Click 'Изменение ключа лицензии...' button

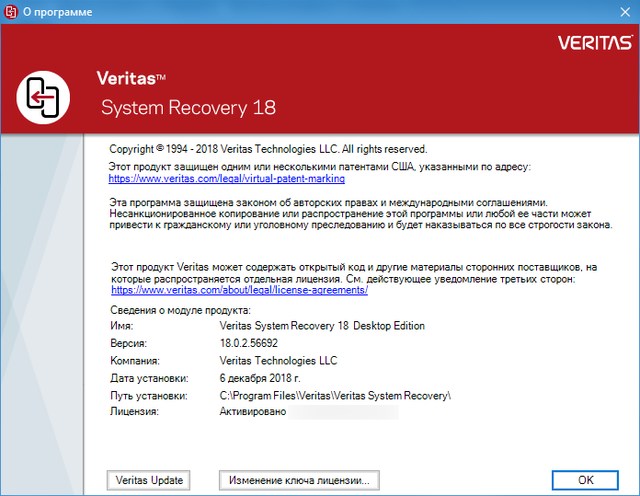pyautogui.click(x=298, y=480)
